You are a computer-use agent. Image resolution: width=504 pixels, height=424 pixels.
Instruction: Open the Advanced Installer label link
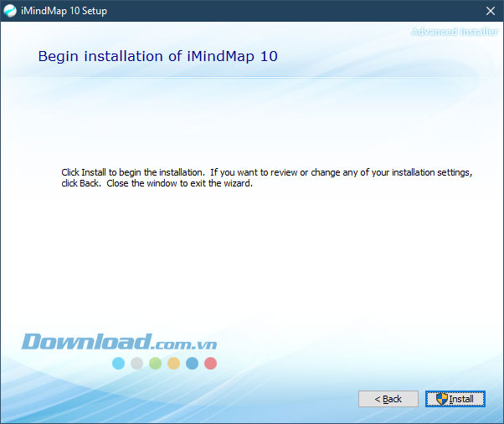coord(454,32)
